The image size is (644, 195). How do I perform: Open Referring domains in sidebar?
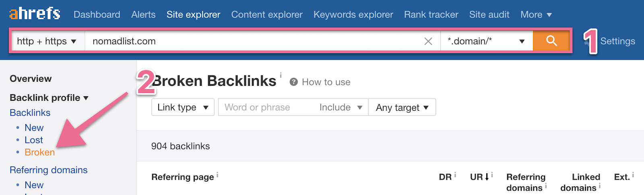coord(48,170)
